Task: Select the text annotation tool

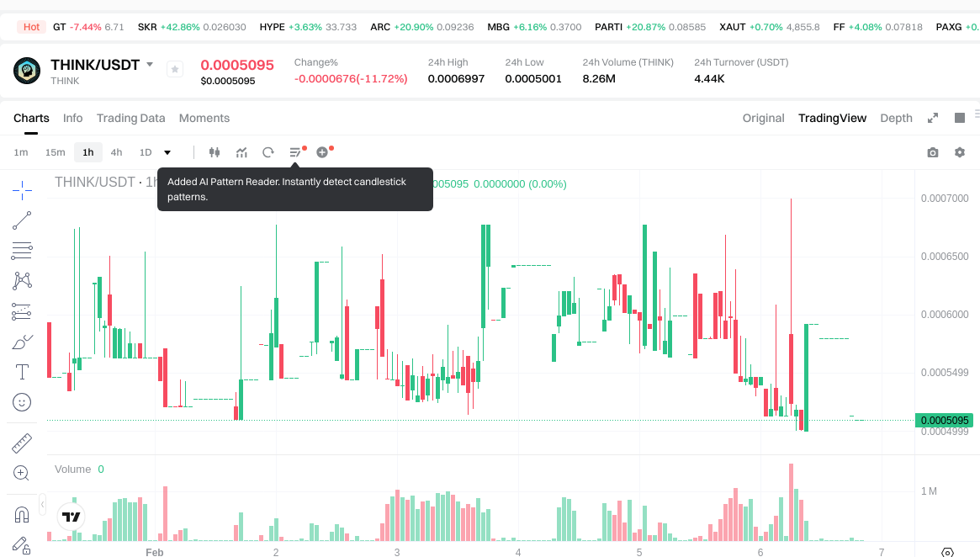Action: tap(22, 371)
